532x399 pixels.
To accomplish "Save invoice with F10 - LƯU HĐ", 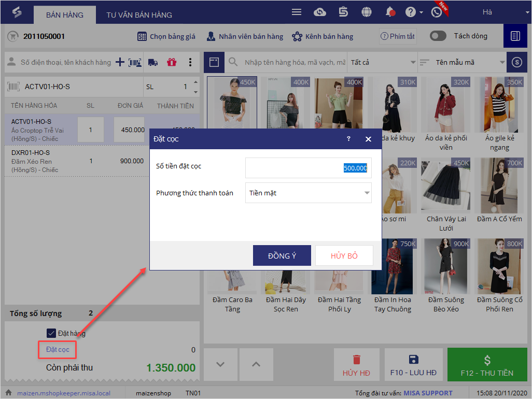I will tap(414, 364).
